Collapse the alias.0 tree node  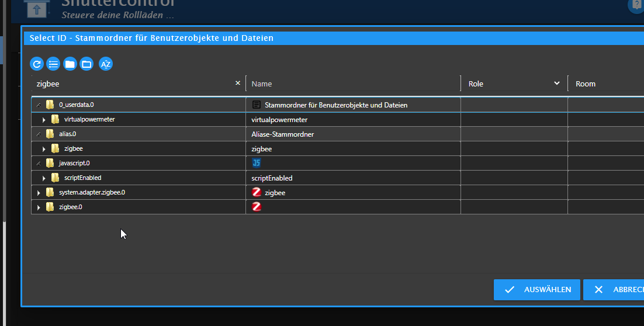(x=39, y=134)
